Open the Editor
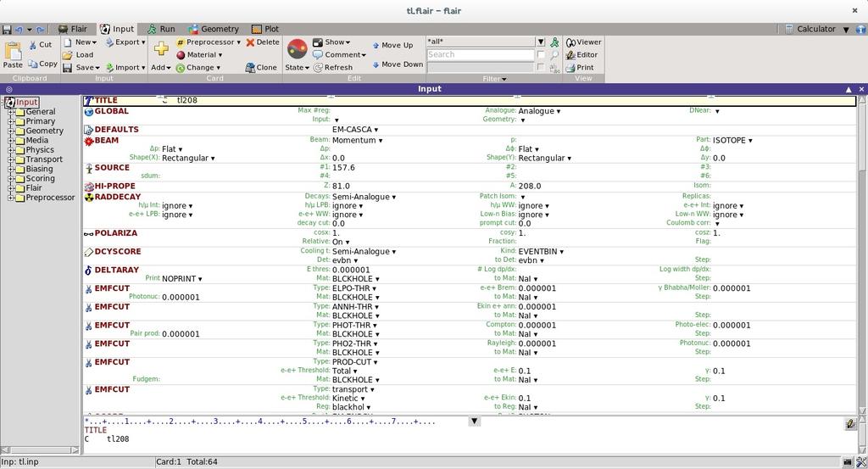Image resolution: width=868 pixels, height=469 pixels. (581, 55)
